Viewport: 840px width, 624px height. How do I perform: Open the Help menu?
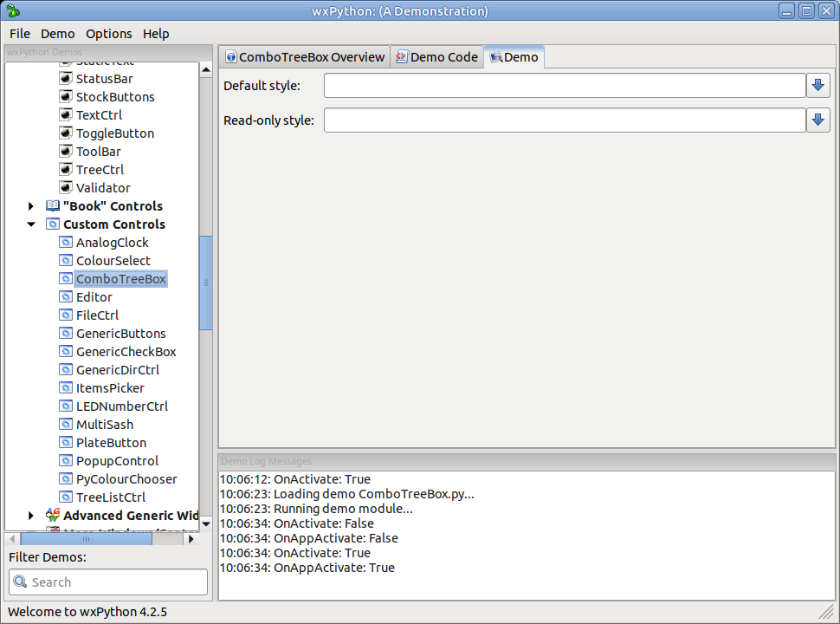click(156, 34)
